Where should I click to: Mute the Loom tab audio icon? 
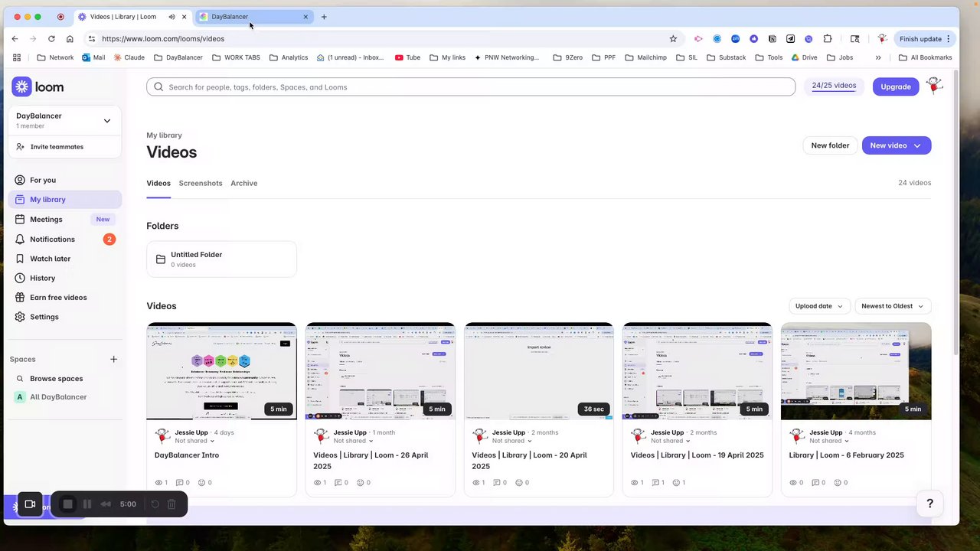[x=171, y=17]
